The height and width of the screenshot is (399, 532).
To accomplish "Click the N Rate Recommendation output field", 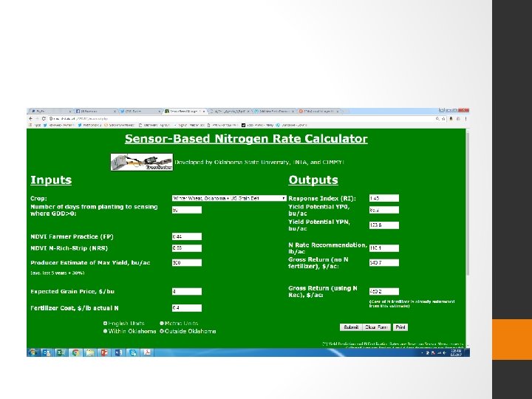I will pos(384,248).
